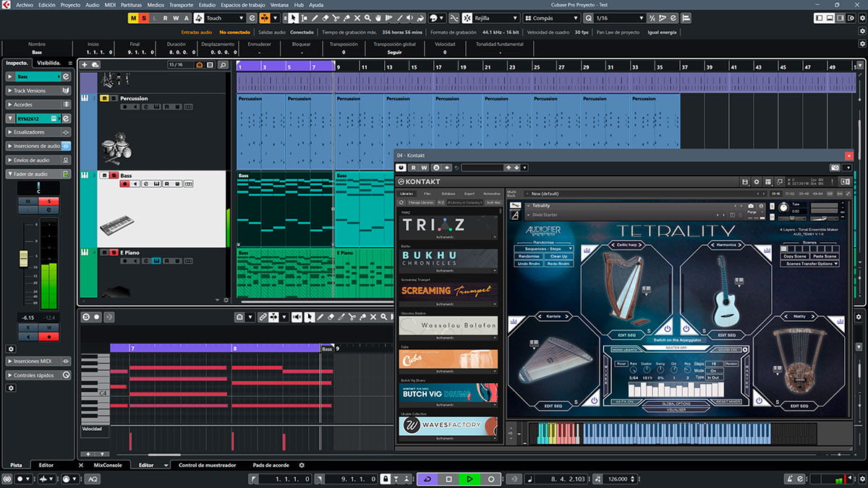This screenshot has height=488, width=868.
Task: Click the green Play button in transport bar
Action: coord(469,479)
